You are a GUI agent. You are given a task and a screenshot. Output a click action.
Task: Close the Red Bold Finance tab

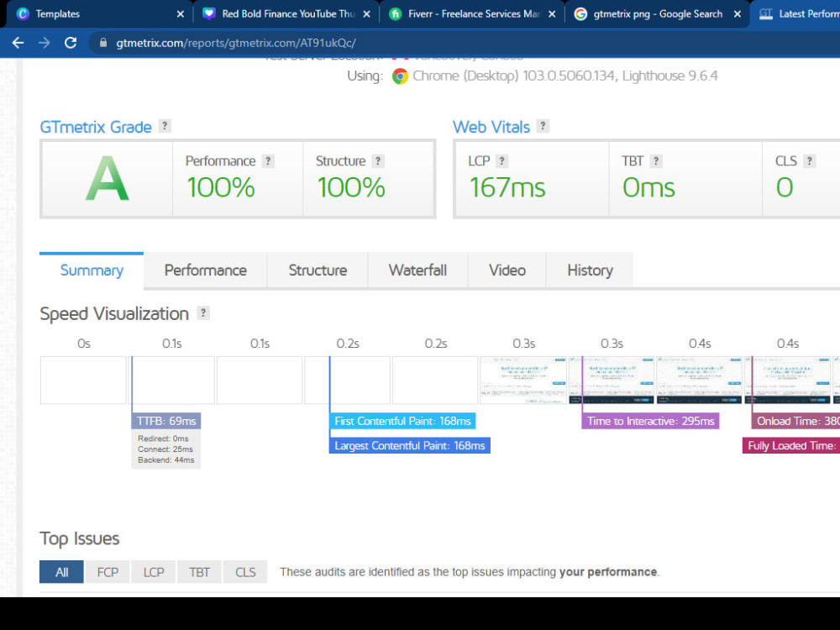click(x=366, y=14)
